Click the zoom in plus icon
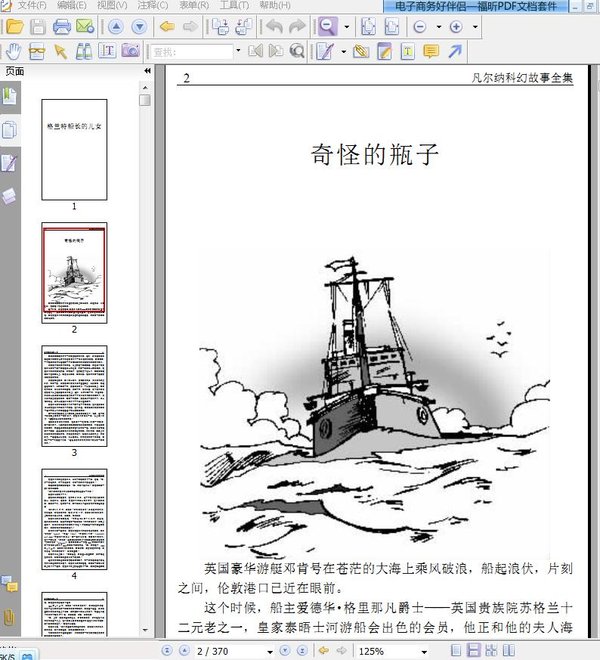Screen dimensions: 600x660 [456, 27]
